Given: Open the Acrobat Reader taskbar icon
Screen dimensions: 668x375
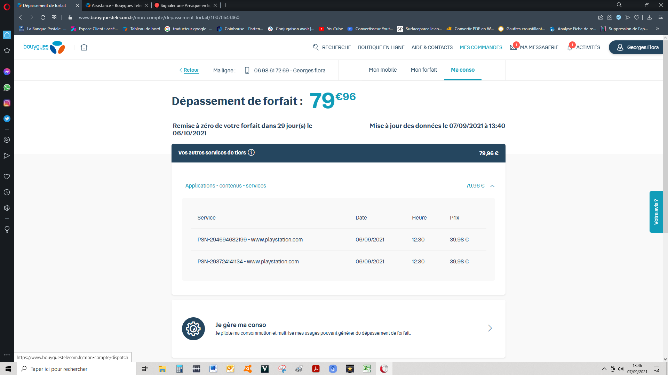Looking at the screenshot, I should pos(316,369).
